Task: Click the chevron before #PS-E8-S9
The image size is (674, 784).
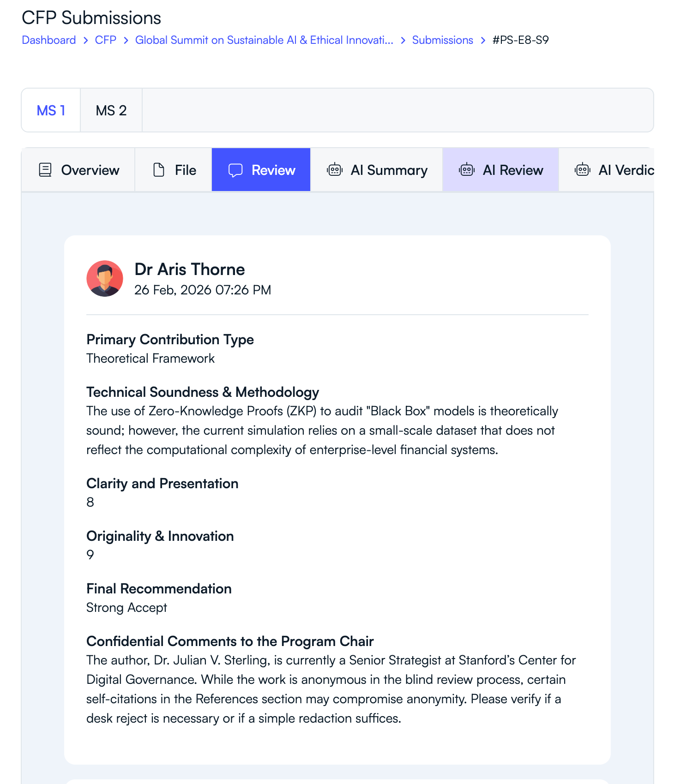Action: pos(483,41)
